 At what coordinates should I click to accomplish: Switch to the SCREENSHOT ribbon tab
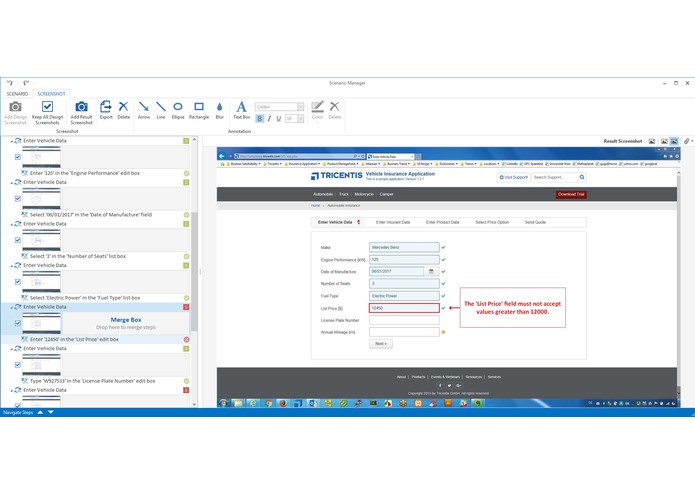51,94
